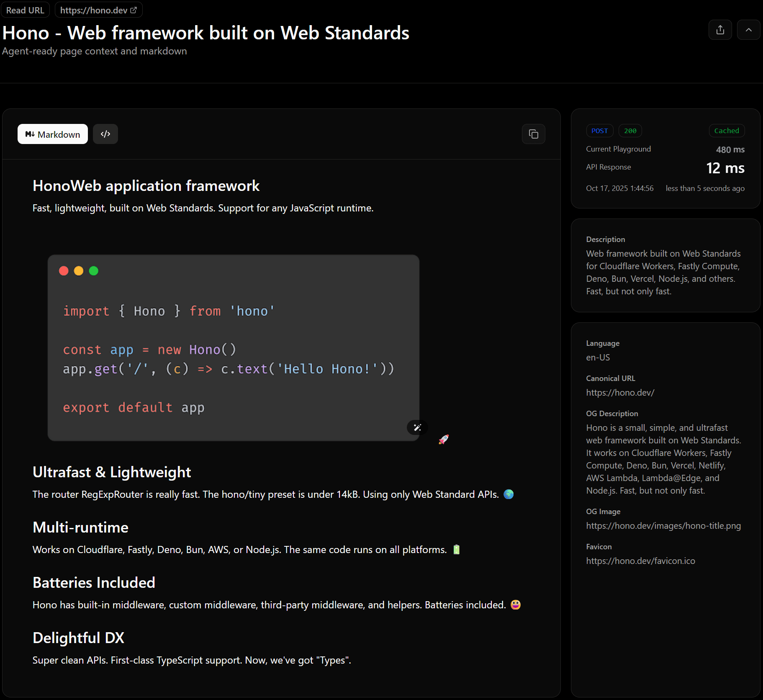Click the POST method badge

click(599, 130)
